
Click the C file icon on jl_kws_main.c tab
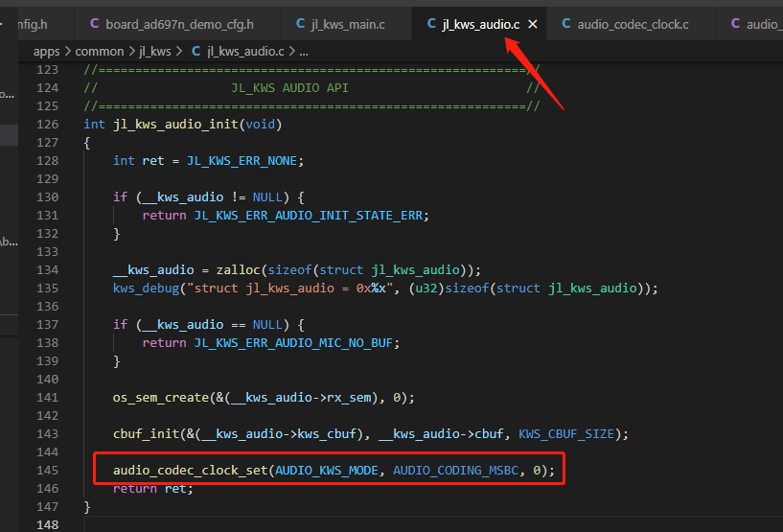(x=300, y=23)
